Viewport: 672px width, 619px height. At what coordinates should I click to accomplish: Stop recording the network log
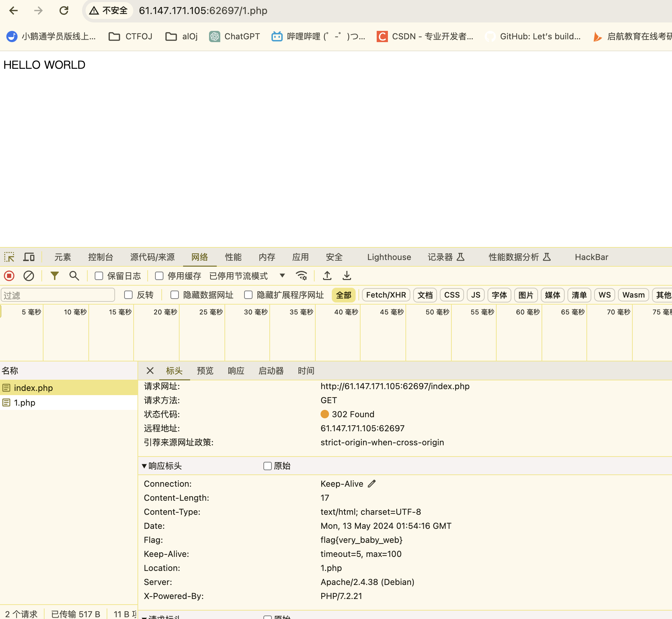pyautogui.click(x=9, y=276)
